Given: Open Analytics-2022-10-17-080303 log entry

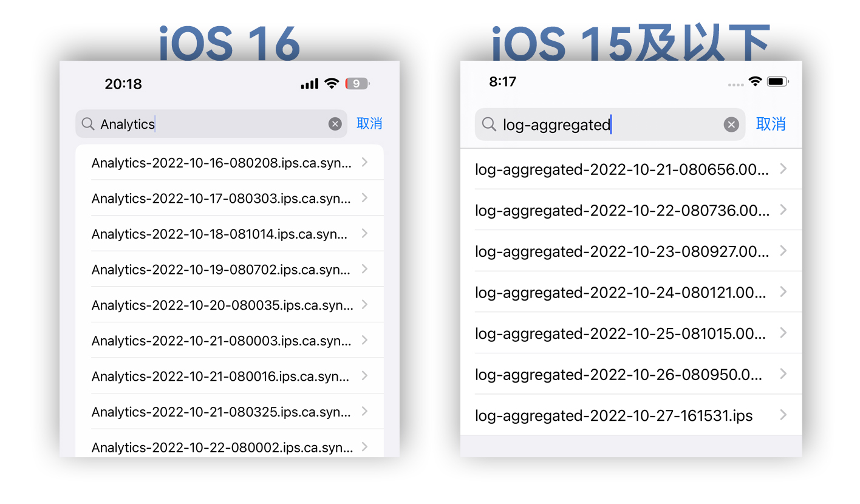Looking at the screenshot, I should pos(230,198).
